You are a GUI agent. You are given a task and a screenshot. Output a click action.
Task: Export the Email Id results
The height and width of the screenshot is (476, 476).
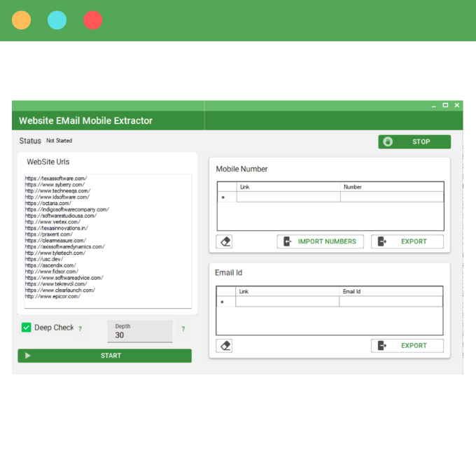407,345
